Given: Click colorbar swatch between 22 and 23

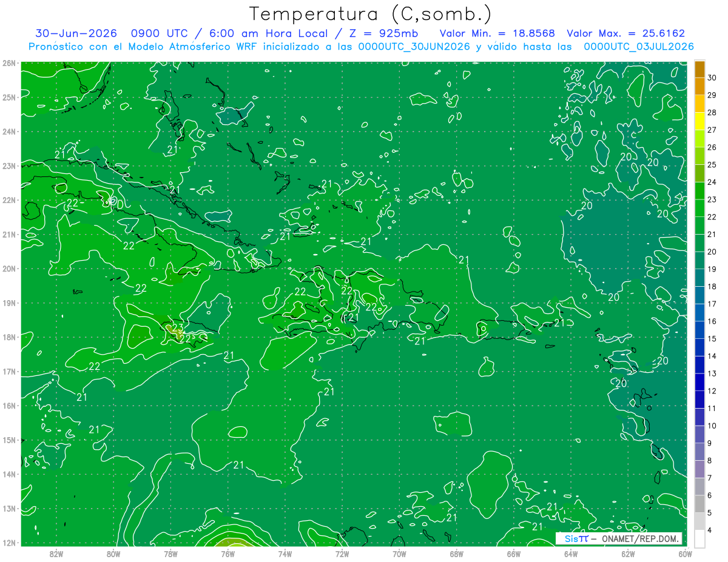Looking at the screenshot, I should point(699,208).
